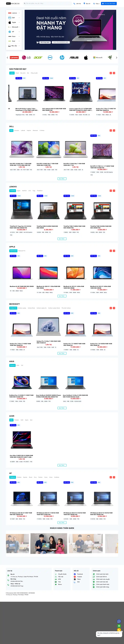This screenshot has width=124, height=644.
Task: Expand Nhu cầu in sidebar menu
Action: (x=14, y=46)
